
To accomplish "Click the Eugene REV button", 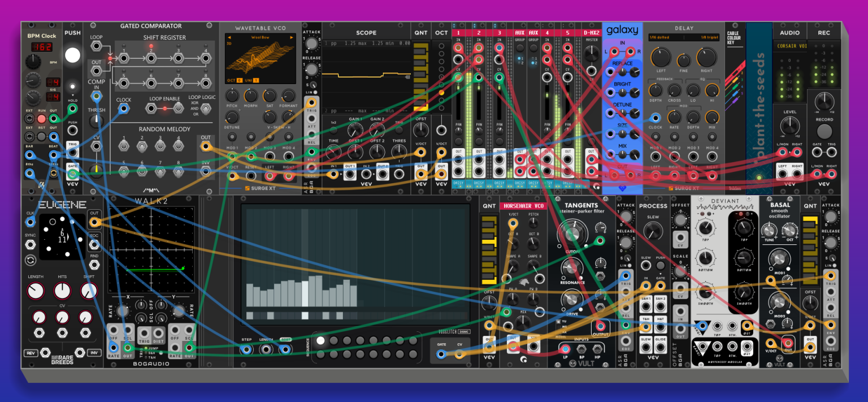I will tap(31, 353).
